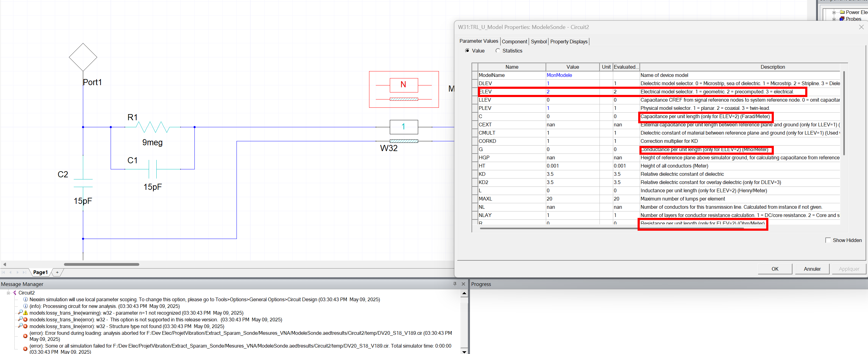Select the Port1 diamond symbol
868x354 pixels.
pos(83,57)
